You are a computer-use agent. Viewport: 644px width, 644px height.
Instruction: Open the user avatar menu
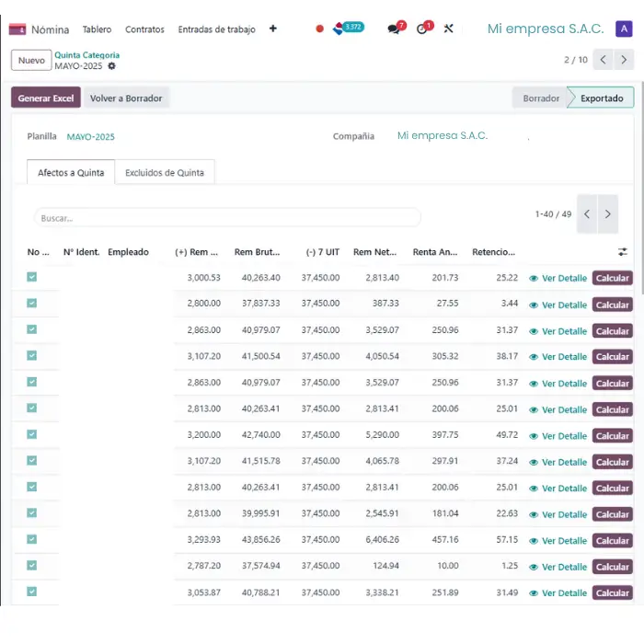624,29
